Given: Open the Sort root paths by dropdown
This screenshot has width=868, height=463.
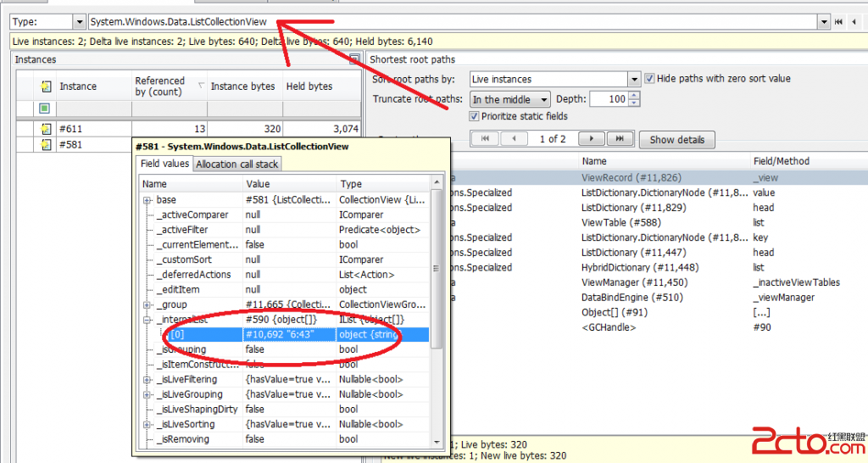Looking at the screenshot, I should (x=633, y=80).
